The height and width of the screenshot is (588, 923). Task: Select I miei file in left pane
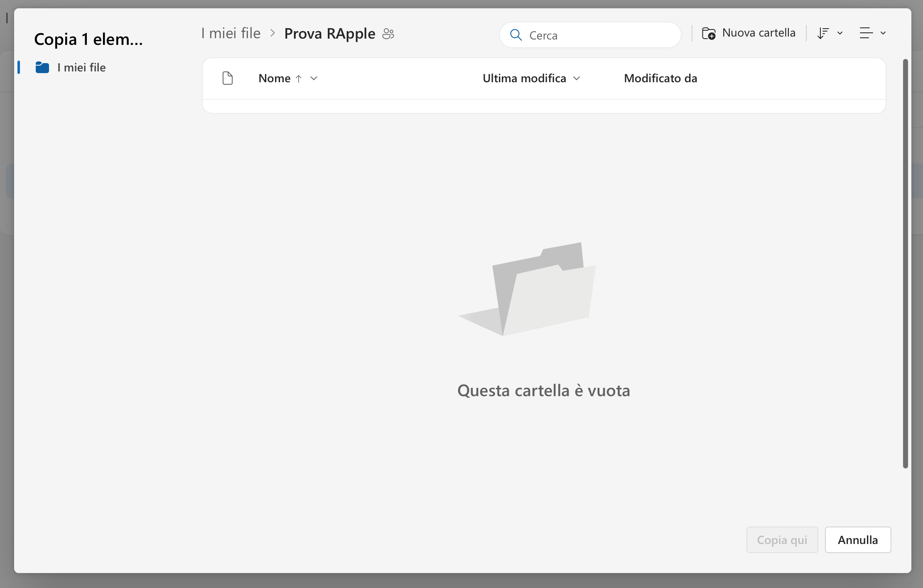point(81,67)
